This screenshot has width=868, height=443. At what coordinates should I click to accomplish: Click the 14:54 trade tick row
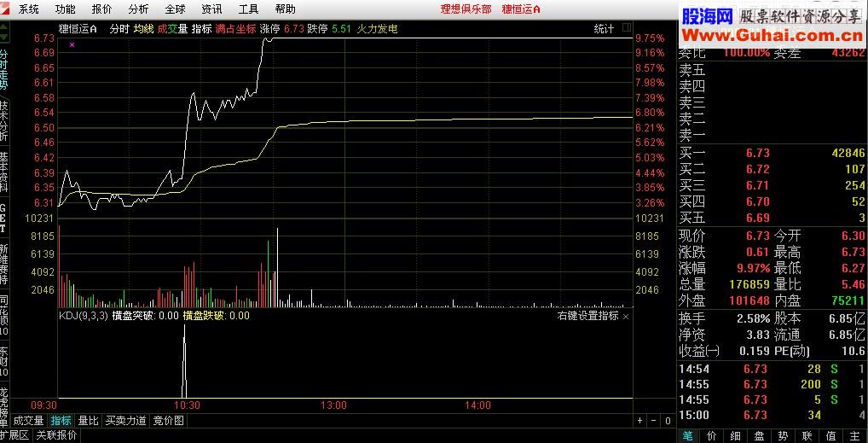pos(773,370)
